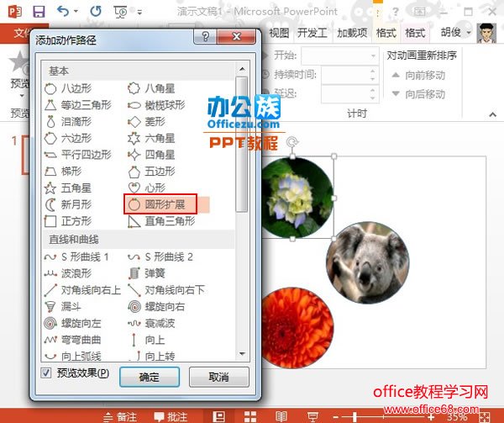Pick the 对角线向右上 path
This screenshot has height=423, width=504.
[82, 290]
